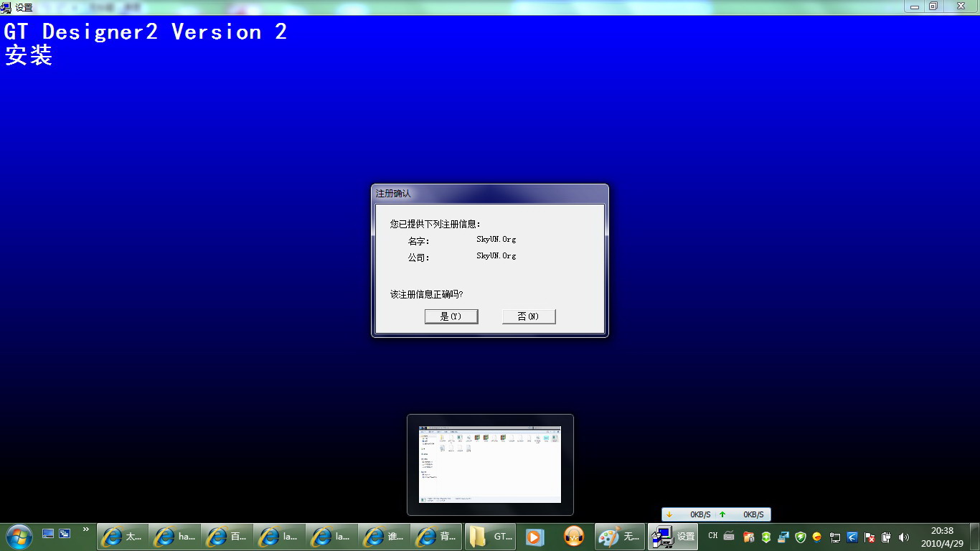980x551 pixels.
Task: Switch to the 'ha...' Internet Explorer window
Action: point(176,537)
